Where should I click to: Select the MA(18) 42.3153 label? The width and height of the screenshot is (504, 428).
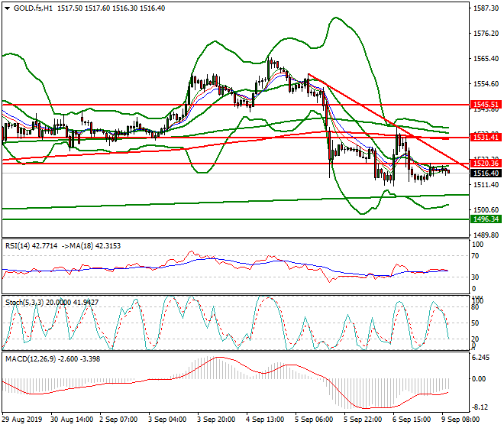(95, 246)
